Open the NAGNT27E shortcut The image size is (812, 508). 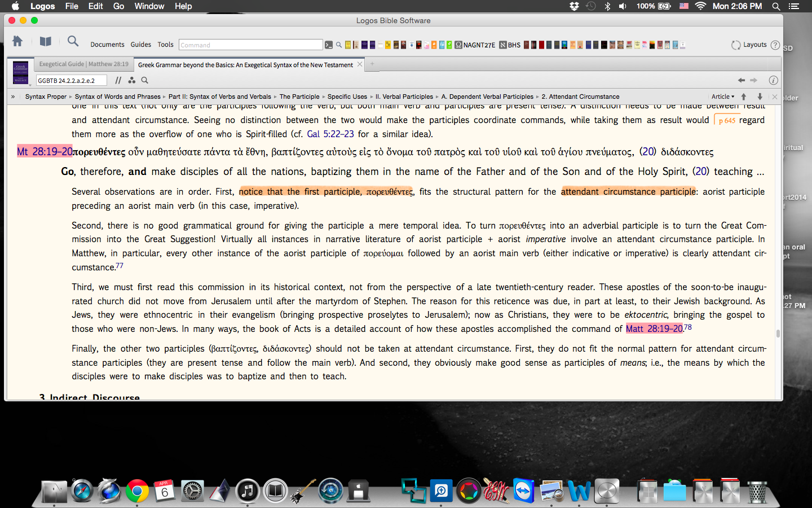coord(475,45)
